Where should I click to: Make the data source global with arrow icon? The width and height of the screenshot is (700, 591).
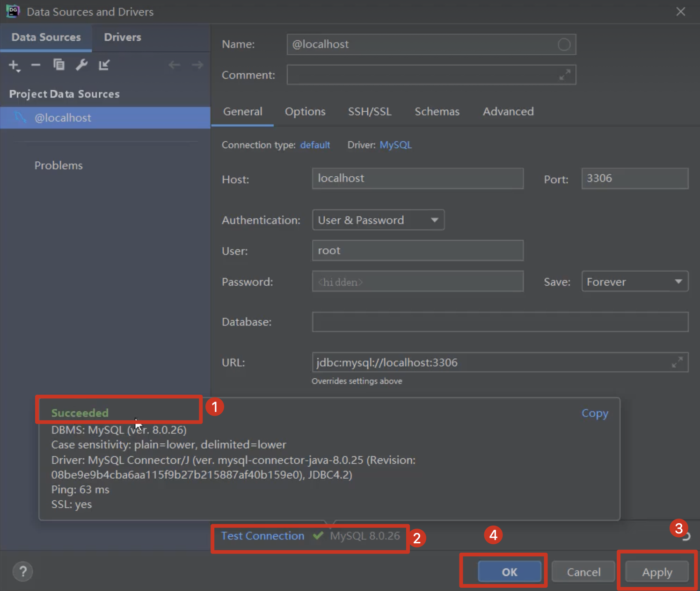click(x=104, y=65)
